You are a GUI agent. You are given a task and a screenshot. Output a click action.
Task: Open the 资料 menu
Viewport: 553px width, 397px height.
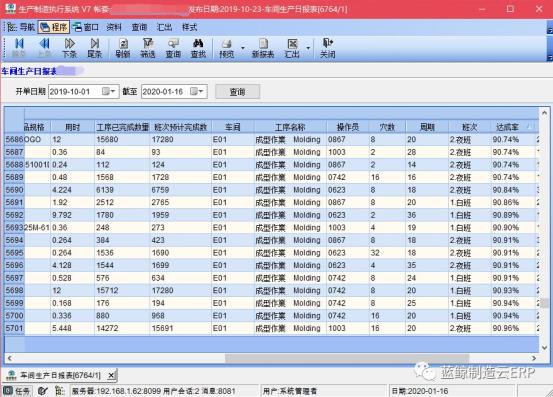114,27
